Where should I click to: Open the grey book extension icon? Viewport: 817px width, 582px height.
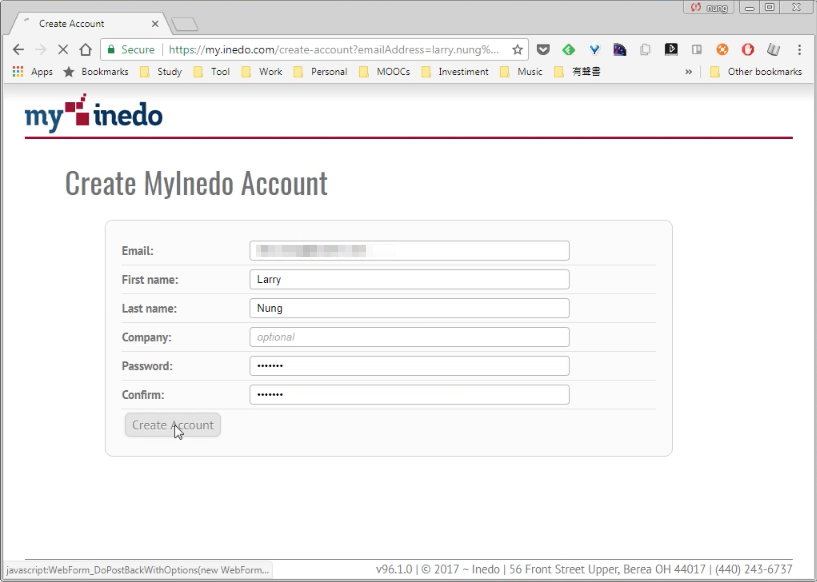click(x=773, y=49)
